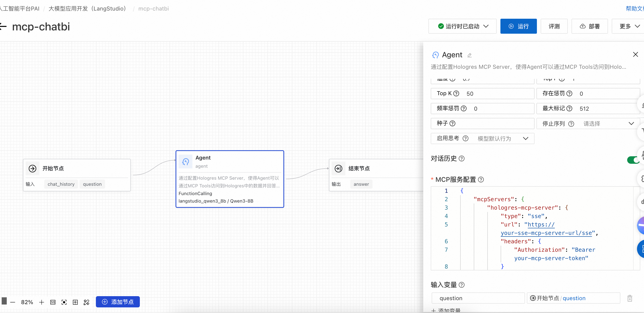The height and width of the screenshot is (313, 644).
Task: Click the 82% zoom level text
Action: 27,302
